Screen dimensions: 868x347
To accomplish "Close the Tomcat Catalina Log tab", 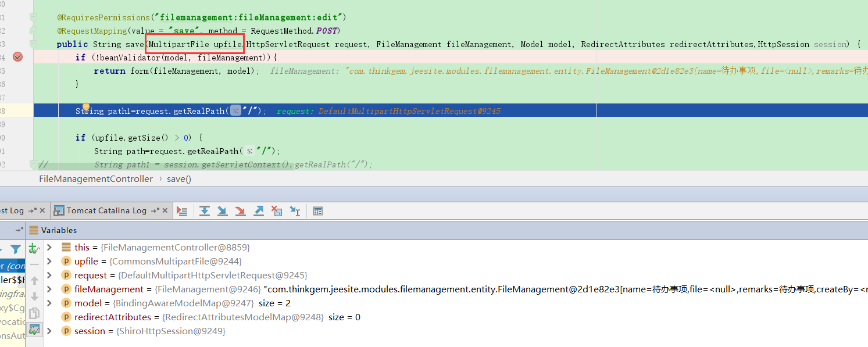I will (x=166, y=210).
